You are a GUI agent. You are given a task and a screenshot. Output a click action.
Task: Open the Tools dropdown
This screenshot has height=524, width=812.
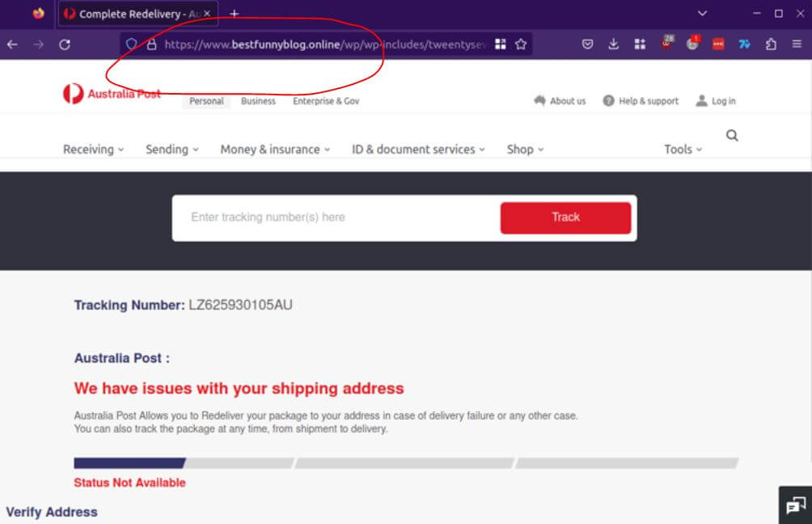[x=683, y=150]
